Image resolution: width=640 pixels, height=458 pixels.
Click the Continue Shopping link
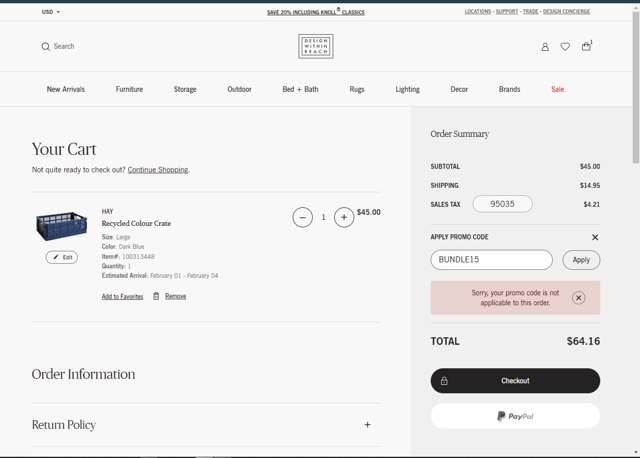click(158, 170)
